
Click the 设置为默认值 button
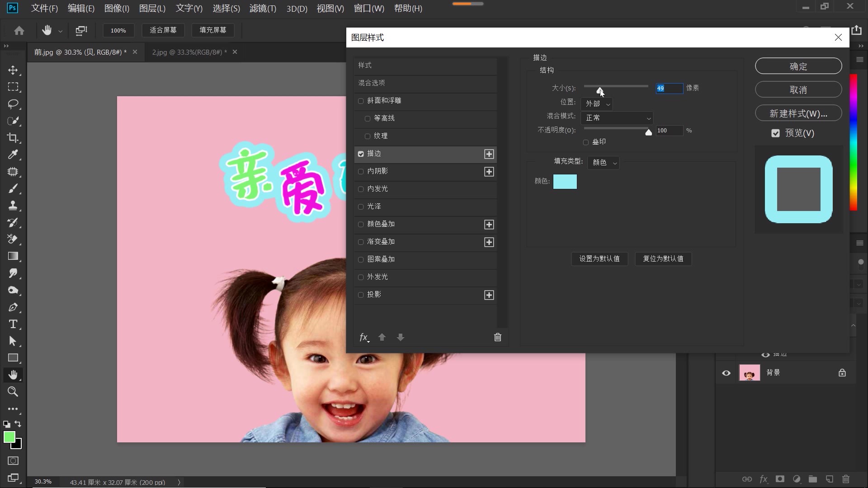tap(599, 258)
